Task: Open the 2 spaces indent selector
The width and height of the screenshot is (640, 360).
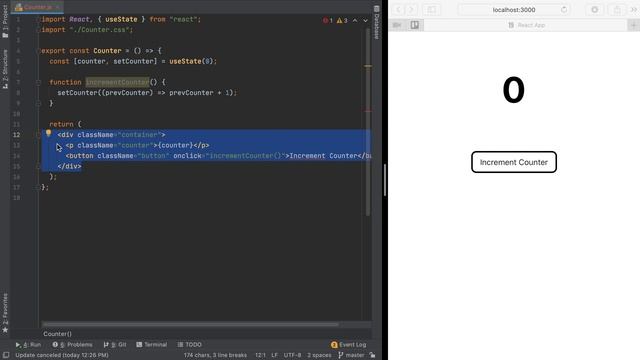Action: point(319,355)
